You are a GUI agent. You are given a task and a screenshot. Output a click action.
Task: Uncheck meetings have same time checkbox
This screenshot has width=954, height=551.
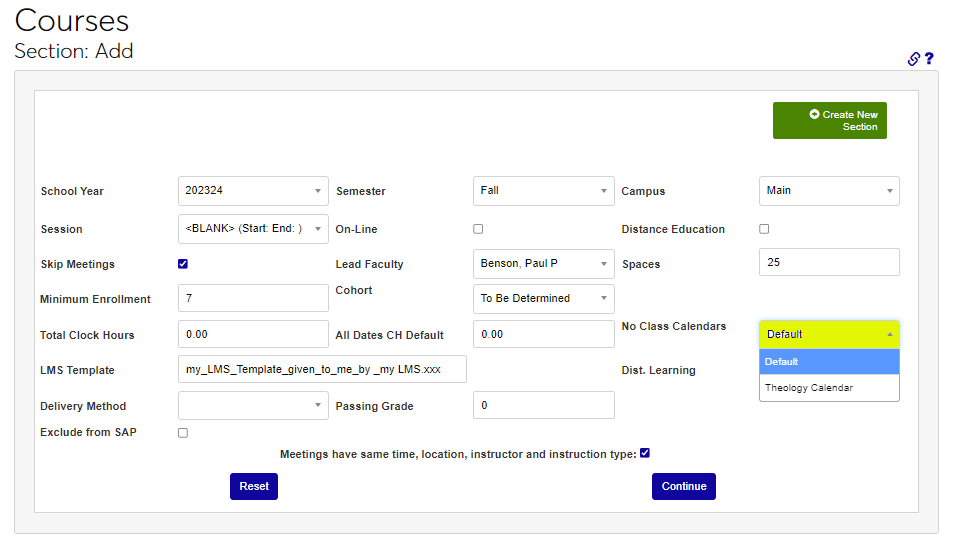click(x=645, y=453)
